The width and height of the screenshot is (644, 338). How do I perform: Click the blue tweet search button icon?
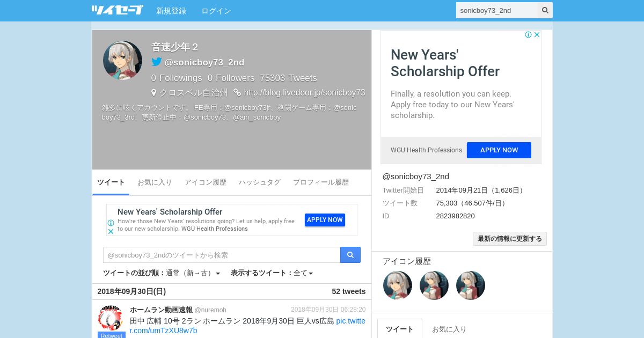point(350,255)
